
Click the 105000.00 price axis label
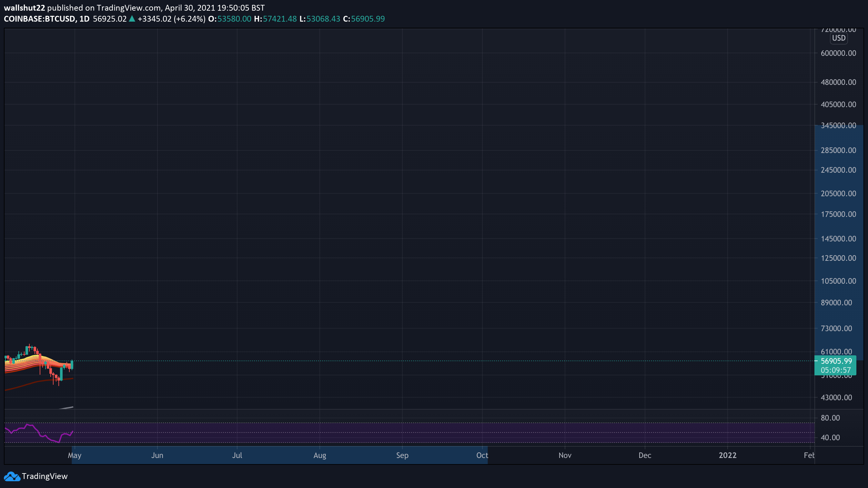pos(838,281)
